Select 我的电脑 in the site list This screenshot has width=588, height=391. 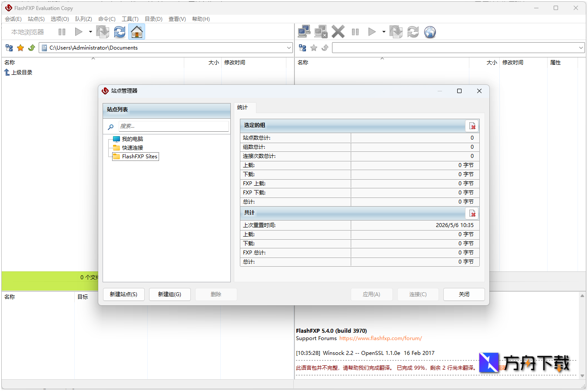132,139
